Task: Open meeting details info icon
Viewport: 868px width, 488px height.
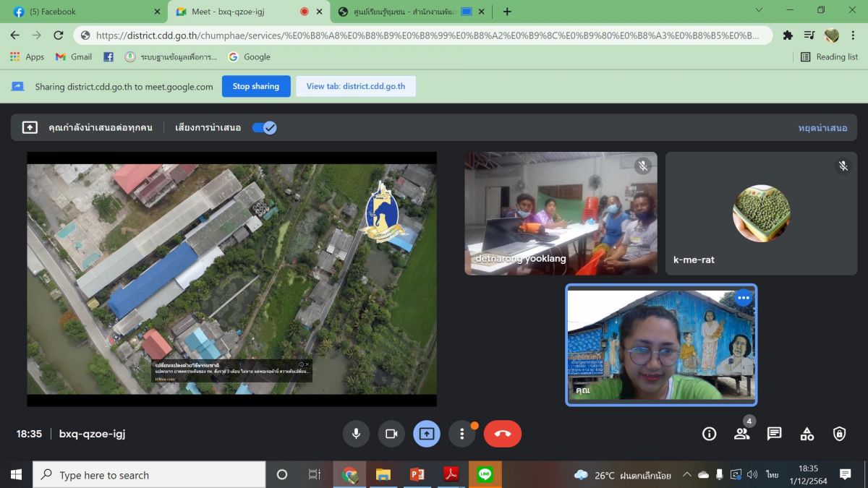Action: (709, 434)
